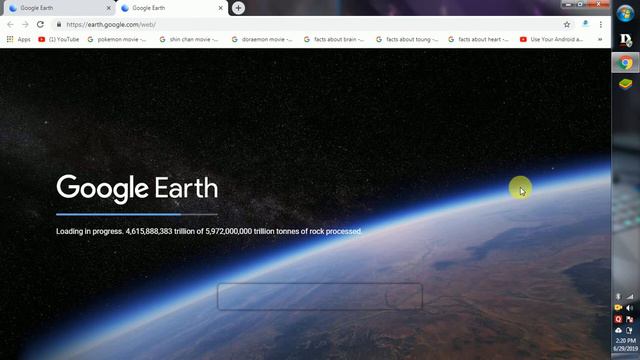
Task: Click the 'Loading in progress' status text
Action: [x=209, y=231]
